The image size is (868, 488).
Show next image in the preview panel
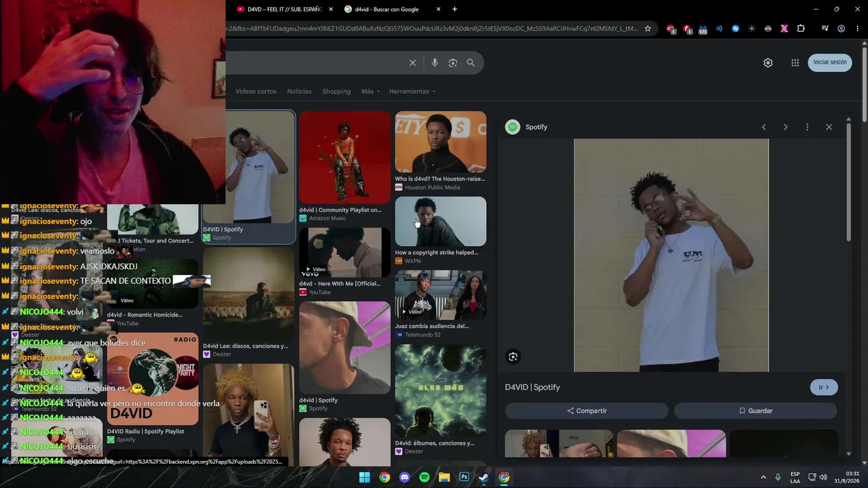[x=785, y=127]
